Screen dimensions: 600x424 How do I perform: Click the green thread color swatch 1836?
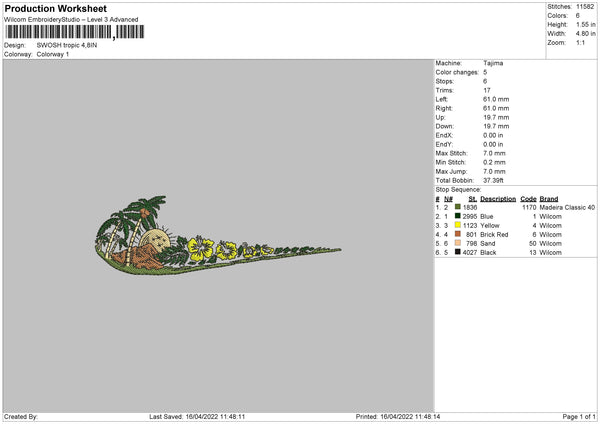pos(458,207)
